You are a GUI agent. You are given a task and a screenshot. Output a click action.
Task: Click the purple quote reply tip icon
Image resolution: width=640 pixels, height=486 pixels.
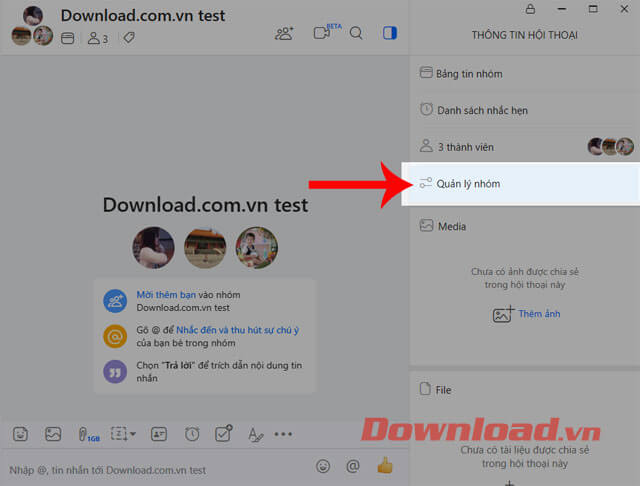point(115,371)
